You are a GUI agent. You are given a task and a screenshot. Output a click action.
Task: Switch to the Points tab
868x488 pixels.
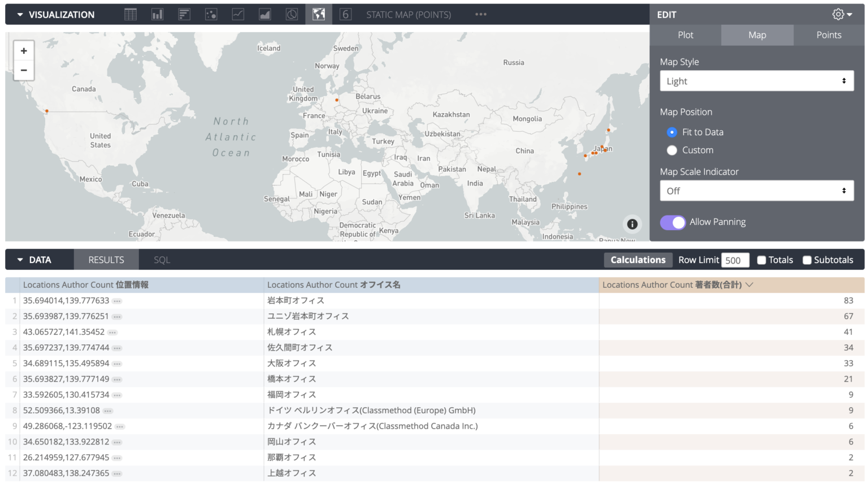click(x=828, y=34)
